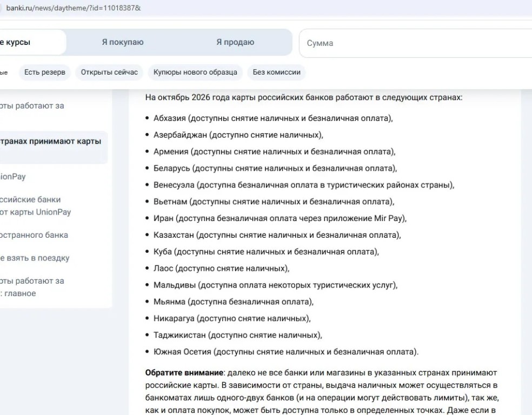Click the "На октябрь 2026 года" intro sentence

[x=304, y=97]
